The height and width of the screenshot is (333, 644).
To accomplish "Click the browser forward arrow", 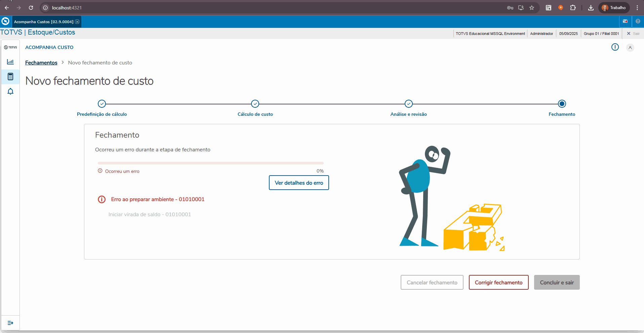I will pos(19,8).
